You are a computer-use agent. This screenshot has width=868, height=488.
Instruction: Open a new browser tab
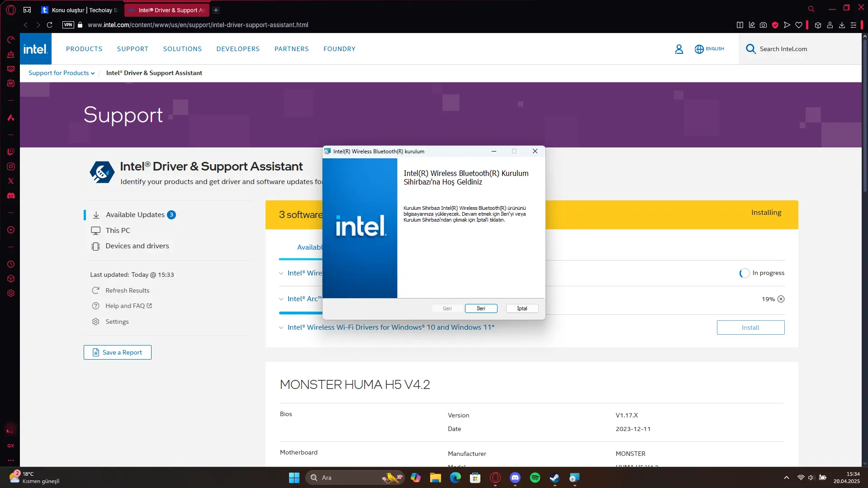[216, 10]
